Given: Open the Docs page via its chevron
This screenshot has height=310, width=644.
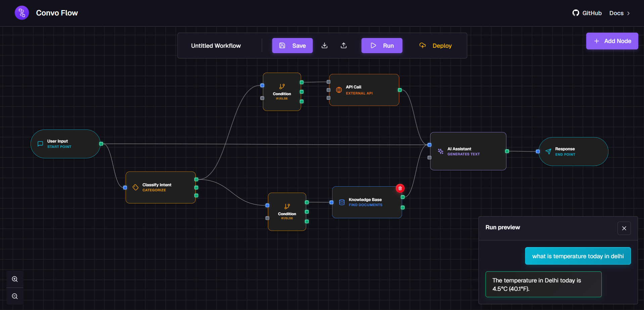Looking at the screenshot, I should click(629, 13).
